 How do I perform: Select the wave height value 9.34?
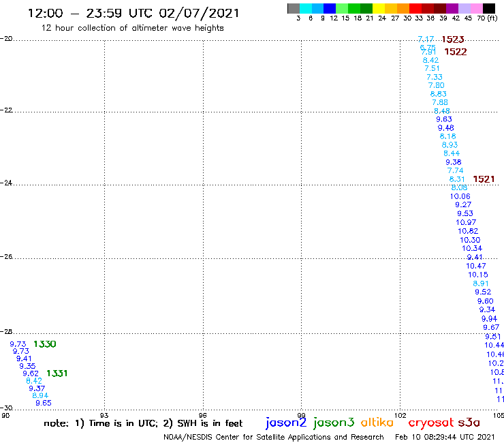pyautogui.click(x=487, y=309)
